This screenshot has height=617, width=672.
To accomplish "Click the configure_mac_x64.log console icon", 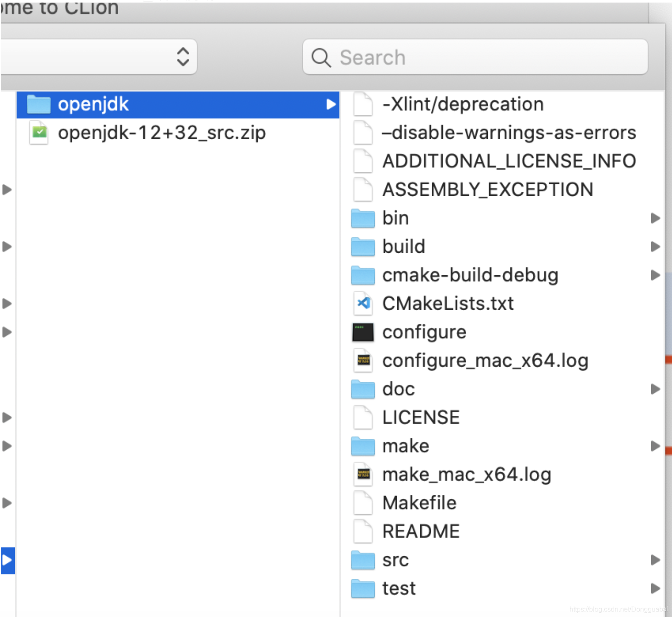I will (363, 360).
